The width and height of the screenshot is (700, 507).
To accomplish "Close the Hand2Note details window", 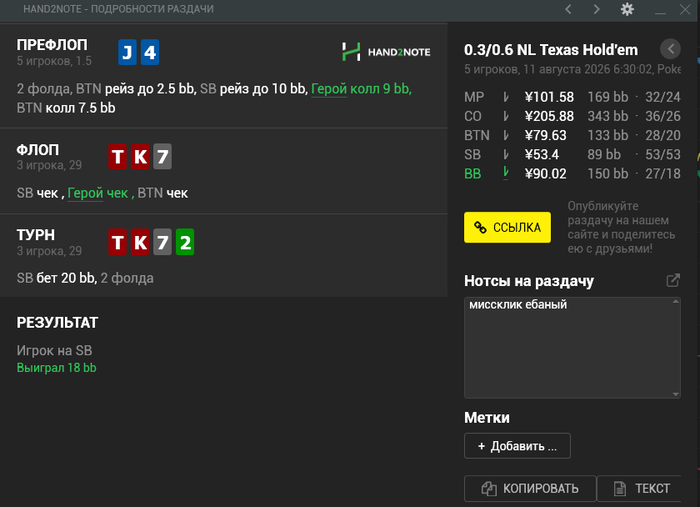I will point(685,9).
